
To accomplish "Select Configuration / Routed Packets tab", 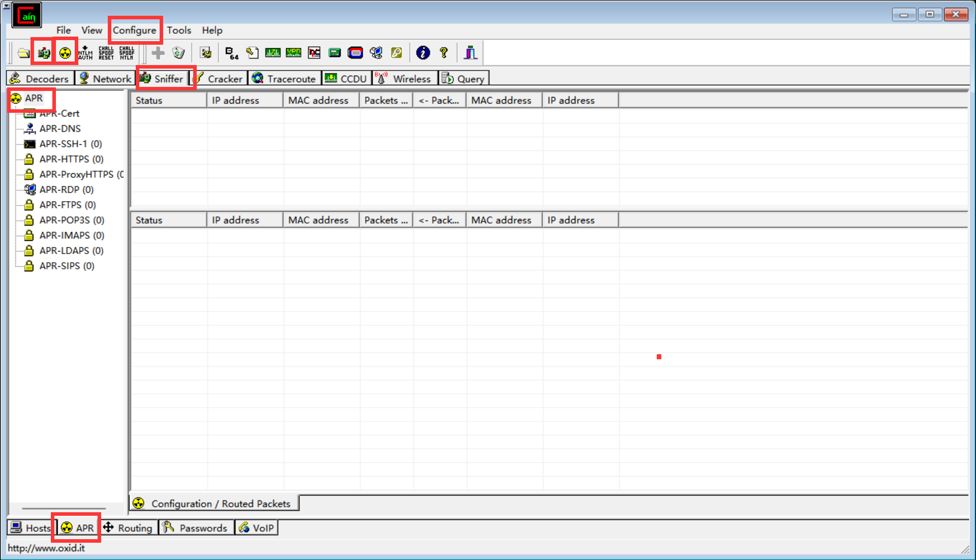I will (x=214, y=503).
